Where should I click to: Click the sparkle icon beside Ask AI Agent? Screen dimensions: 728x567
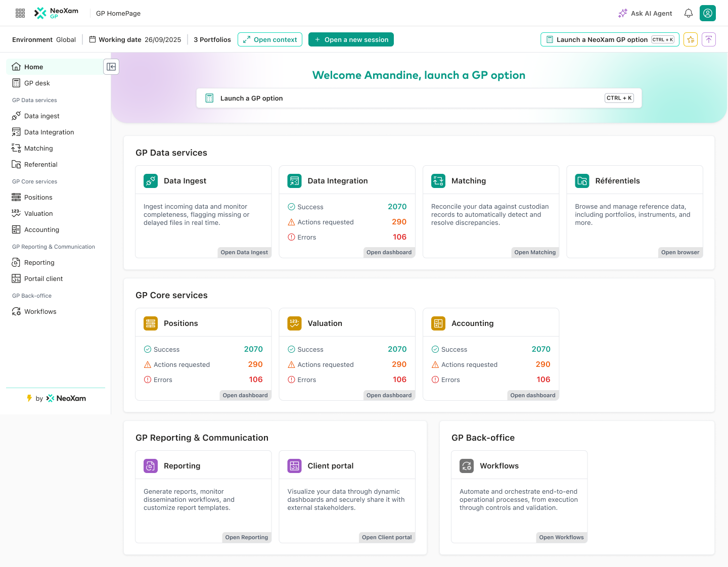[623, 13]
